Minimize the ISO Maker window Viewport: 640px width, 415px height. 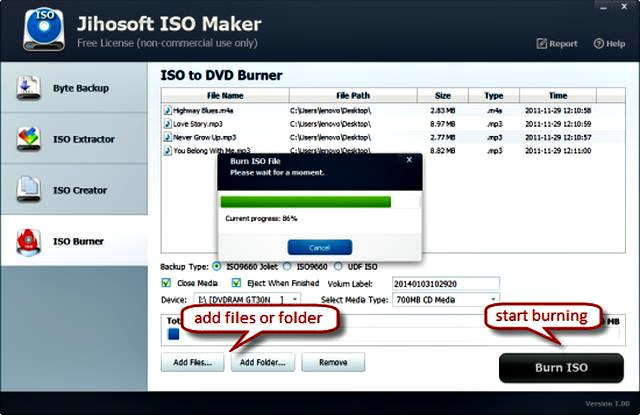(x=604, y=7)
